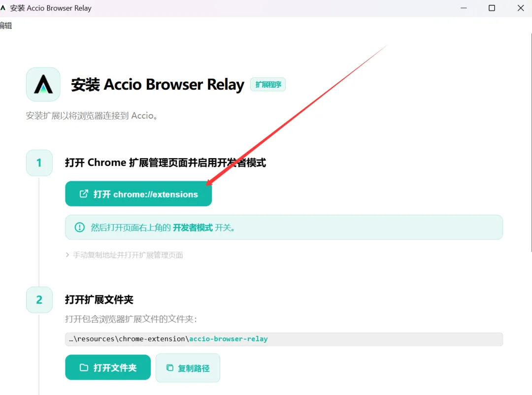Screen dimensions: 532x395
Task: Maximize the installer window
Action: (x=492, y=8)
